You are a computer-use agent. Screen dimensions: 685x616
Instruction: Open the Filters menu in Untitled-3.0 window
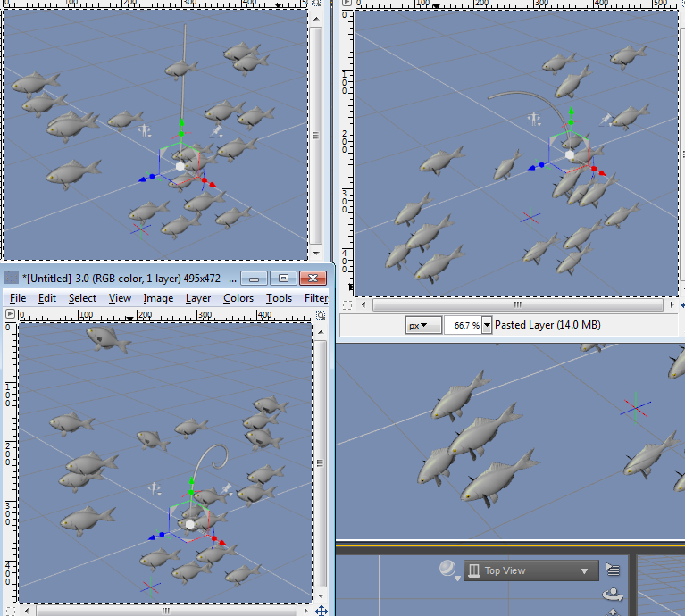point(316,298)
